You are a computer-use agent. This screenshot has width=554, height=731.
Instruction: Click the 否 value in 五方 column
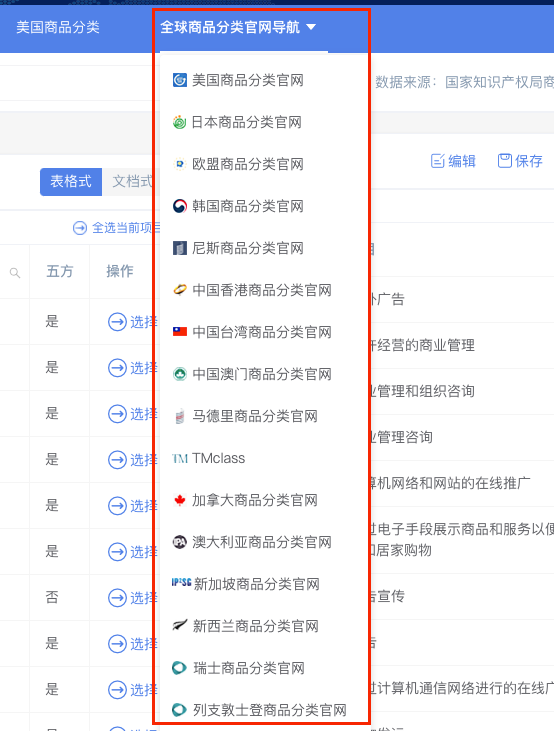point(52,598)
